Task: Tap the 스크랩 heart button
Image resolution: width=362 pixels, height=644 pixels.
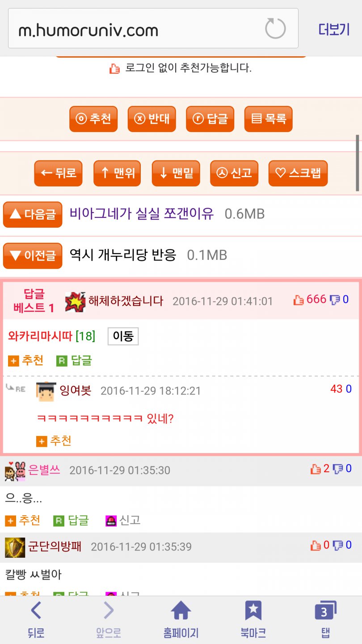Action: click(x=298, y=173)
